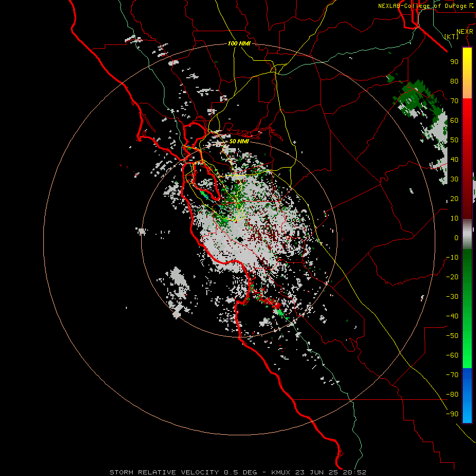
Task: Click the positive 30 scale label
Action: (454, 179)
